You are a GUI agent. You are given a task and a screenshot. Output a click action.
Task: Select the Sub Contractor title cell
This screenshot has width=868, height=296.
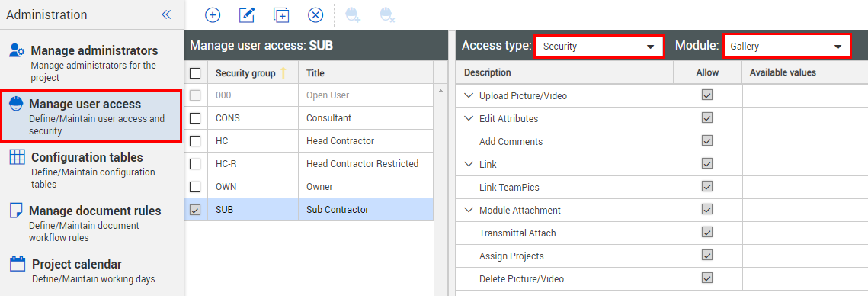[x=366, y=210]
